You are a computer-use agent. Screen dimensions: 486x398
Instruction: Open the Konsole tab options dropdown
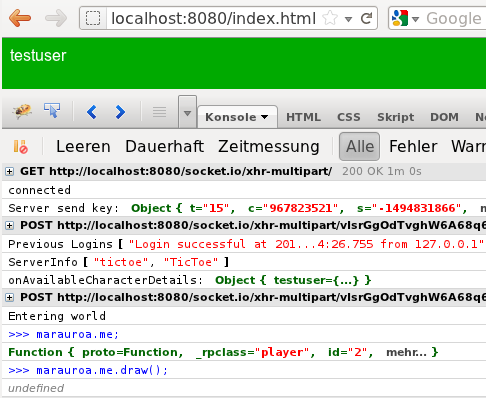265,117
